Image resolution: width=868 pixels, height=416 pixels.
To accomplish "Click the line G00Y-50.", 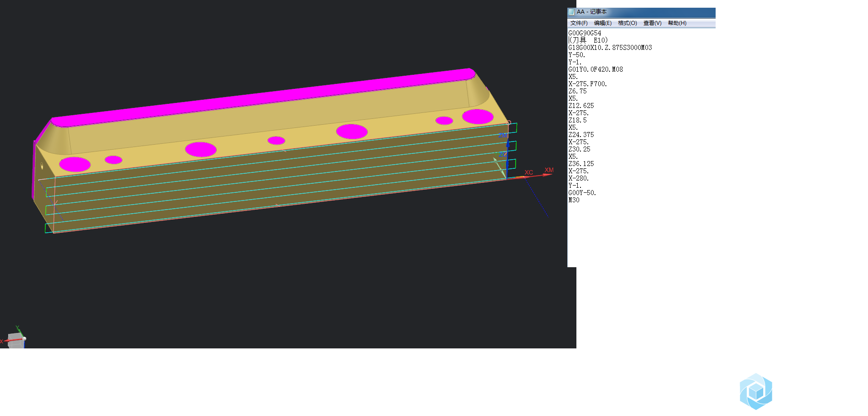I will 582,193.
